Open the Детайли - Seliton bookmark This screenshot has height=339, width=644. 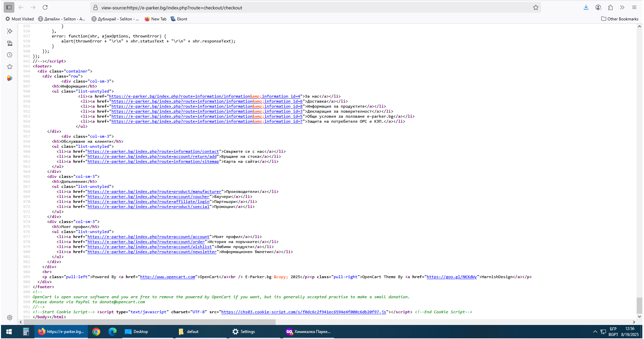(x=61, y=19)
